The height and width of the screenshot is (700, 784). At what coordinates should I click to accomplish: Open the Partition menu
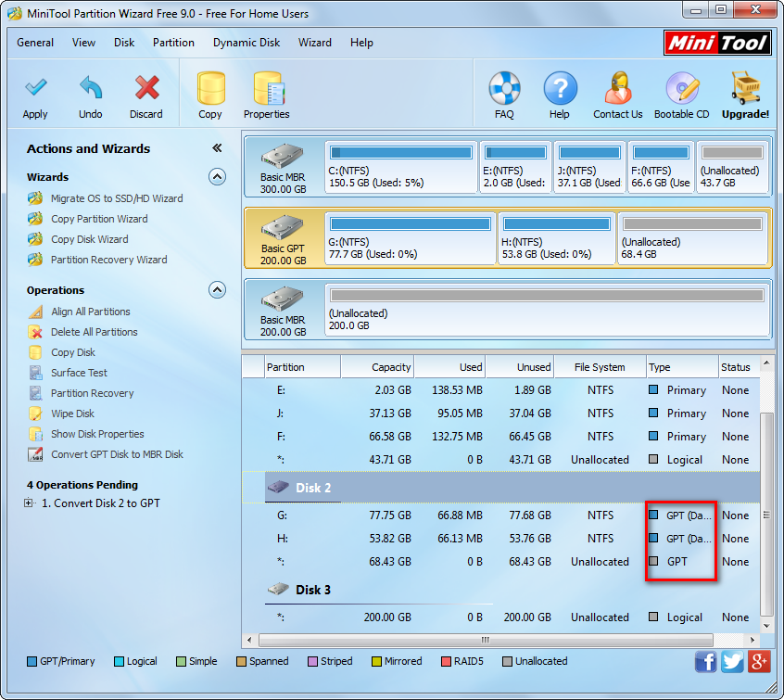pos(173,43)
